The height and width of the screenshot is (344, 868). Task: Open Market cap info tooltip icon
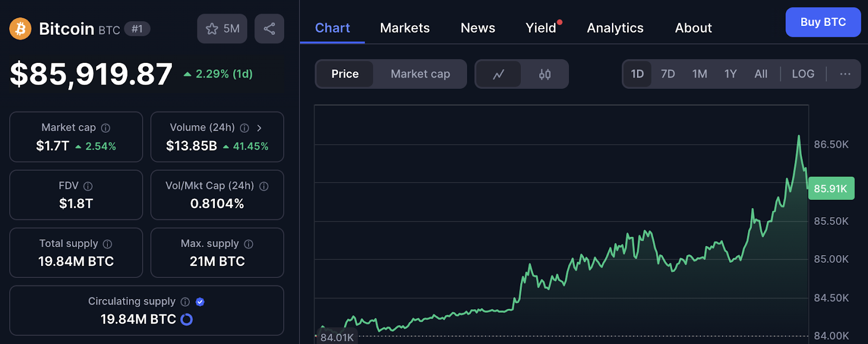click(106, 128)
